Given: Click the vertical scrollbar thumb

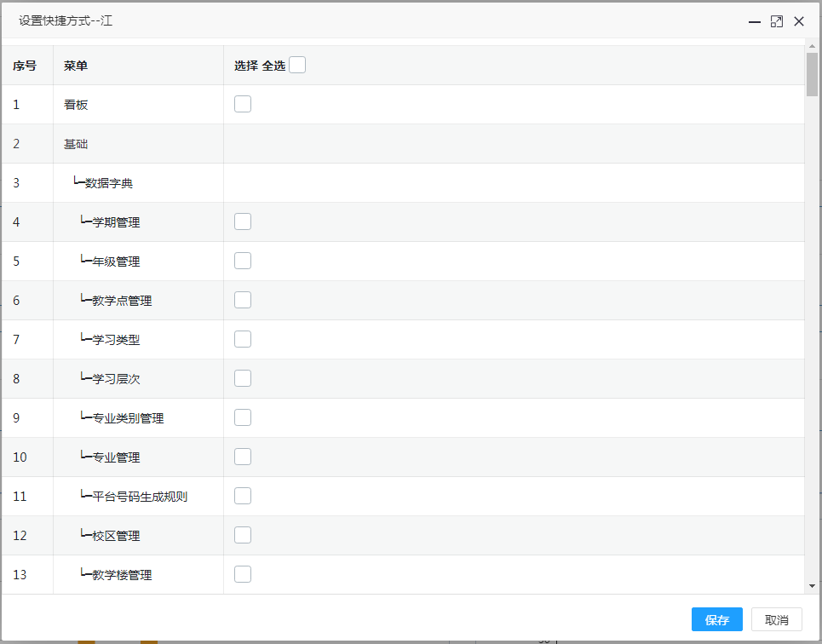Looking at the screenshot, I should (x=813, y=77).
